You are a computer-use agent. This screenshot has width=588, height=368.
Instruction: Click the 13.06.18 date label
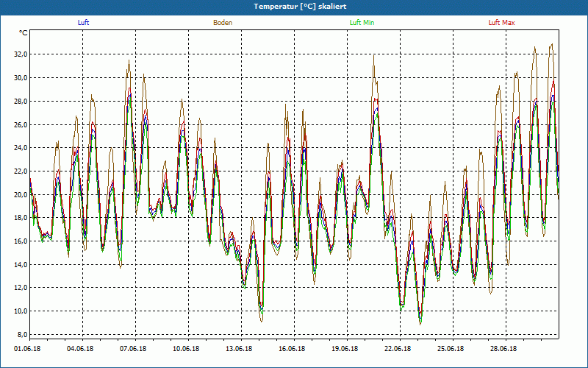239,349
